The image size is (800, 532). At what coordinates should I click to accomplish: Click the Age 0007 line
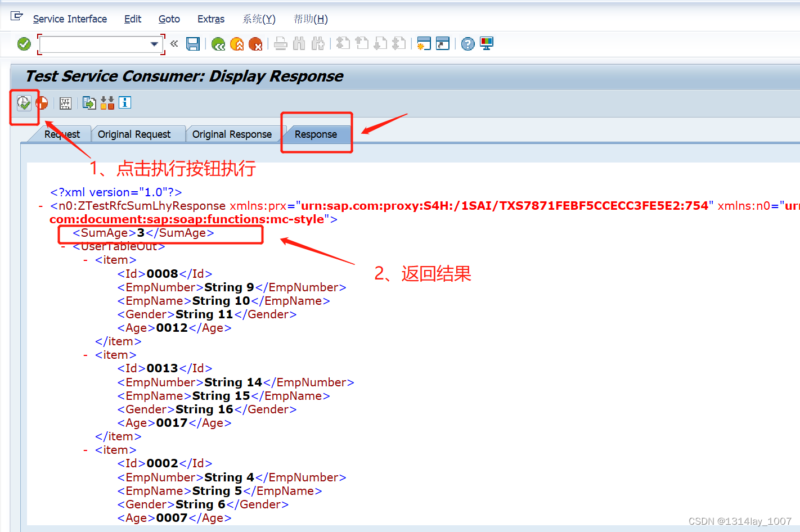point(174,518)
